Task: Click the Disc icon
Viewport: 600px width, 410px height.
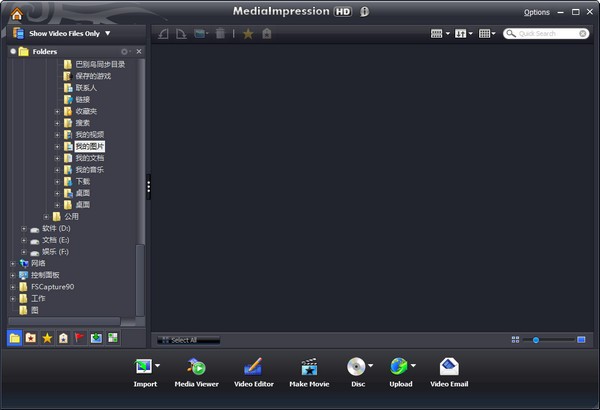Action: tap(356, 366)
